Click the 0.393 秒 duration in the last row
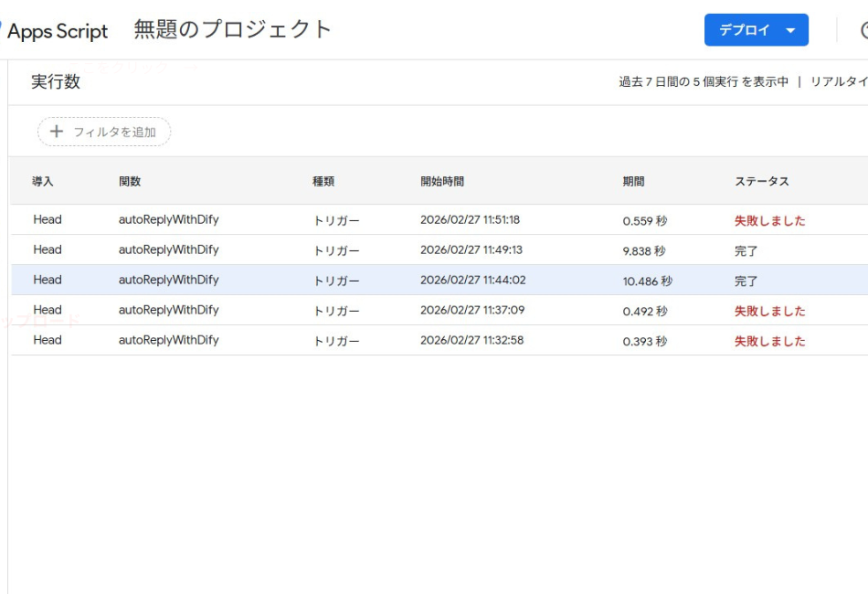This screenshot has height=594, width=868. 644,342
